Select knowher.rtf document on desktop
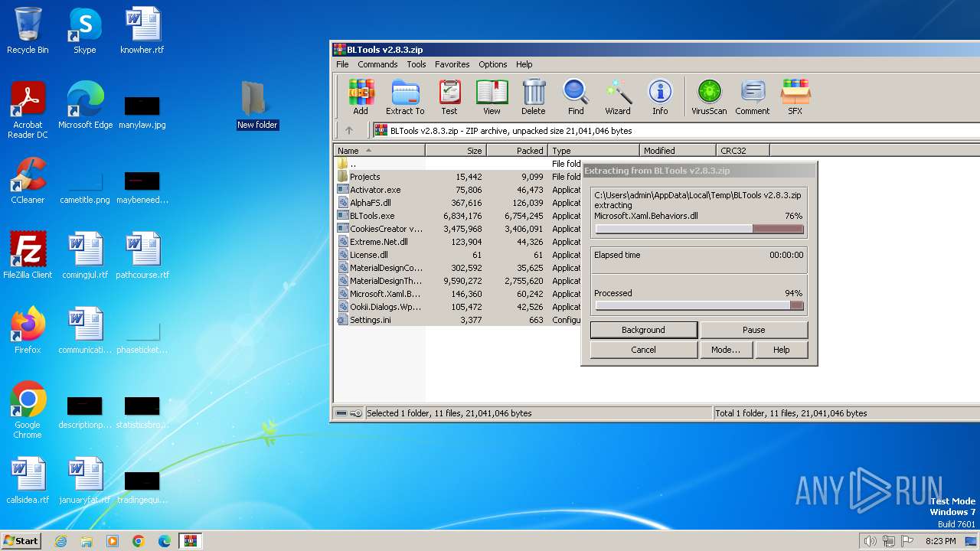The width and height of the screenshot is (980, 551). coord(142,31)
